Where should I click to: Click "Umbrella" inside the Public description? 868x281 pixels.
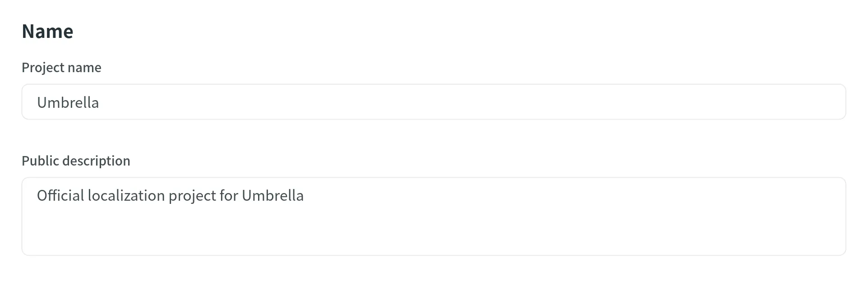(272, 196)
